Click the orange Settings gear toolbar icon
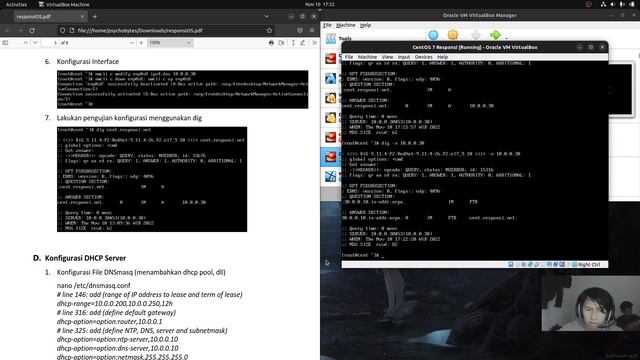Viewport: 640px width, 360px height. tap(453, 35)
